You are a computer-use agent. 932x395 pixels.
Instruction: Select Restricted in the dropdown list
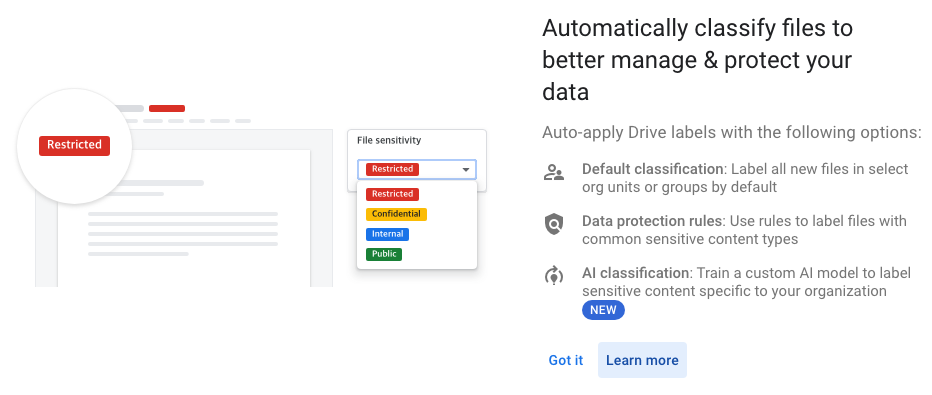pos(392,194)
